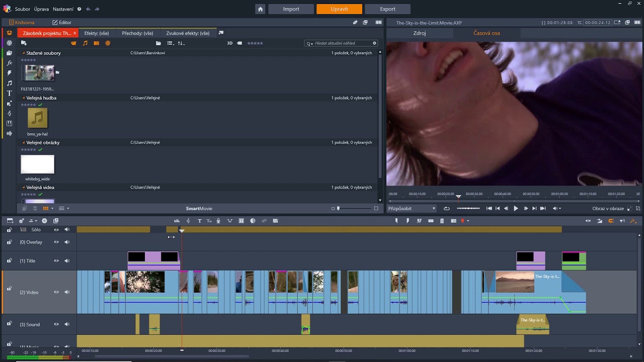Open the multi-camera editor tool
Viewport: 644px width, 362px height.
(x=241, y=221)
